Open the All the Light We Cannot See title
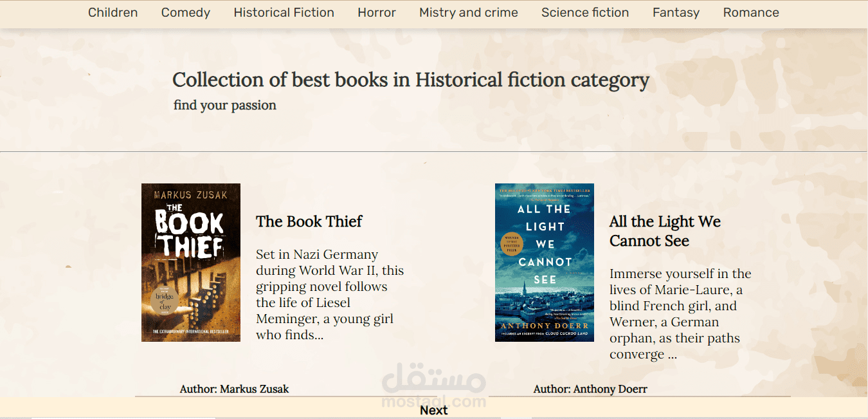868x419 pixels. (665, 231)
